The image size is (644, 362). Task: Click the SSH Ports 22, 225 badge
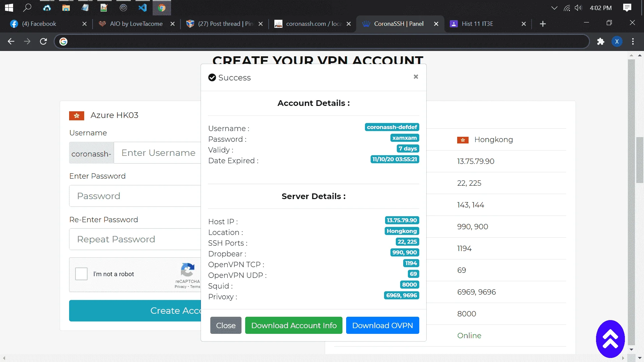click(407, 242)
